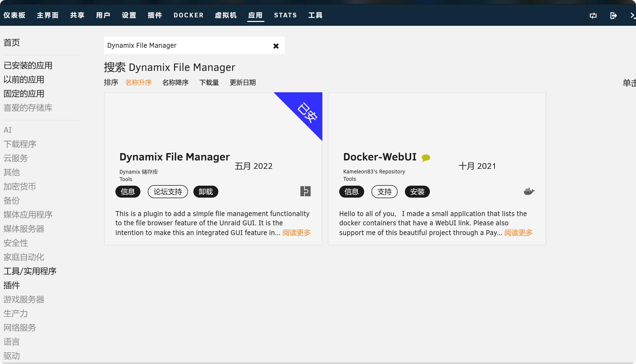Sort results by 下载量
The image size is (636, 364).
pos(209,83)
